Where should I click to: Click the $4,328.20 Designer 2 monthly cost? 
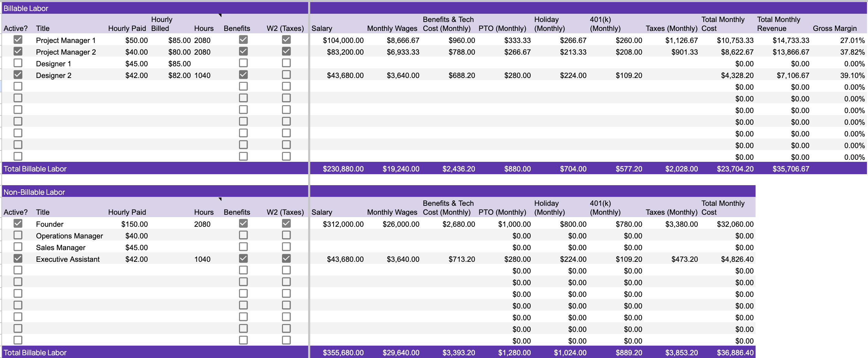coord(737,75)
